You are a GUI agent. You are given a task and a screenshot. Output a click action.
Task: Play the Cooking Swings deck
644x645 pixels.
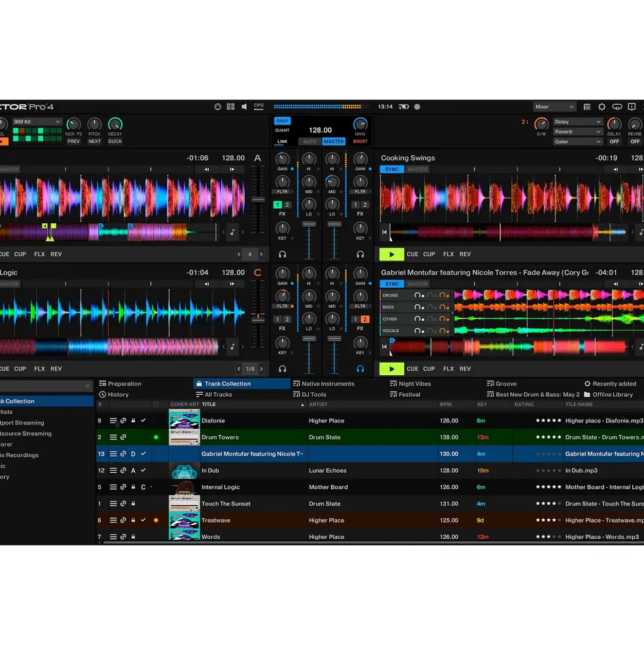[391, 254]
